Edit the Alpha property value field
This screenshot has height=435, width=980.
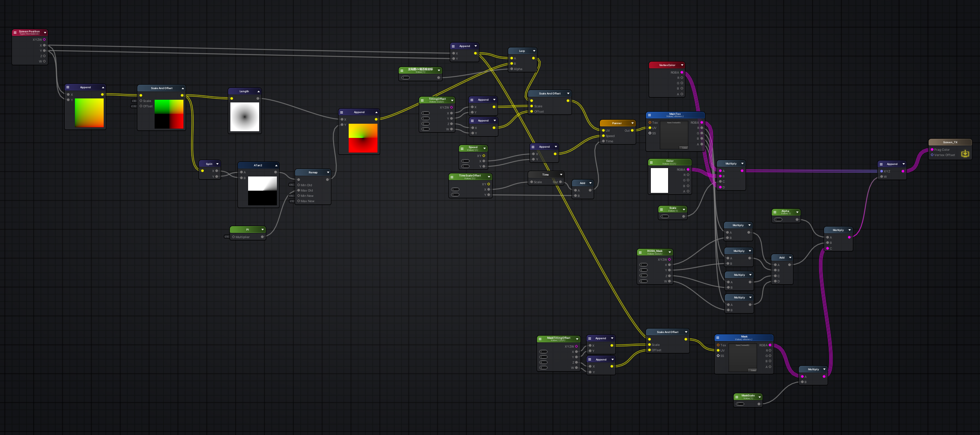click(x=778, y=219)
